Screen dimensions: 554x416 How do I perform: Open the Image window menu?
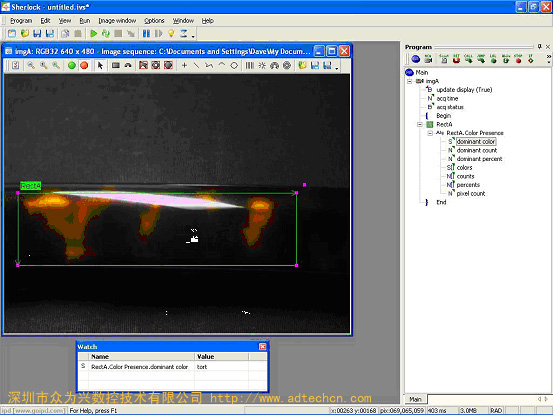[117, 21]
